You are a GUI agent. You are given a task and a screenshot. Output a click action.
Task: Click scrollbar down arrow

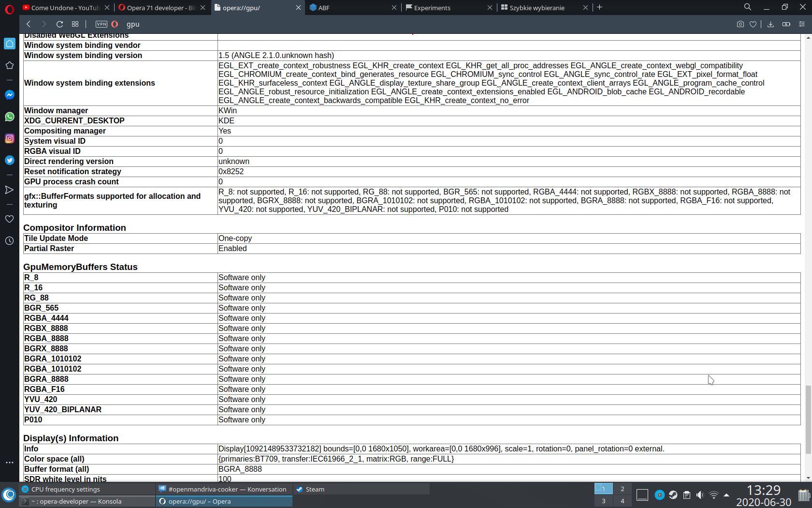pos(808,478)
